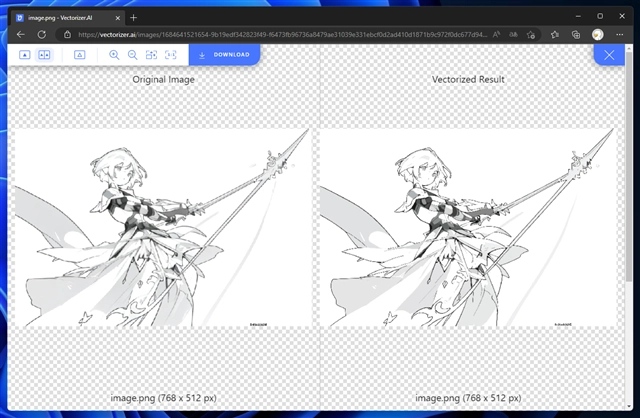The width and height of the screenshot is (640, 418).
Task: Go back to the previous page
Action: point(21,35)
